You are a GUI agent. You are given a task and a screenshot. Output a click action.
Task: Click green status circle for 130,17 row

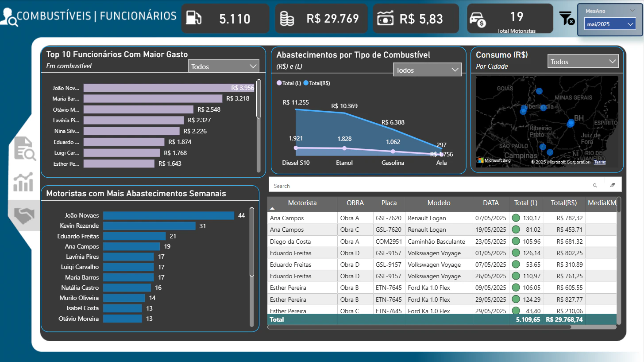(x=516, y=218)
